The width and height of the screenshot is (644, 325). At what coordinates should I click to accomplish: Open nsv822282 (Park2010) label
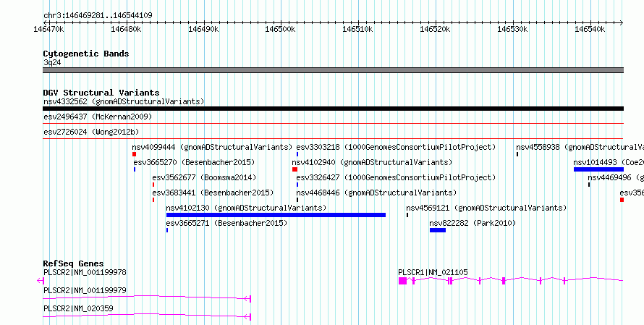click(x=473, y=223)
